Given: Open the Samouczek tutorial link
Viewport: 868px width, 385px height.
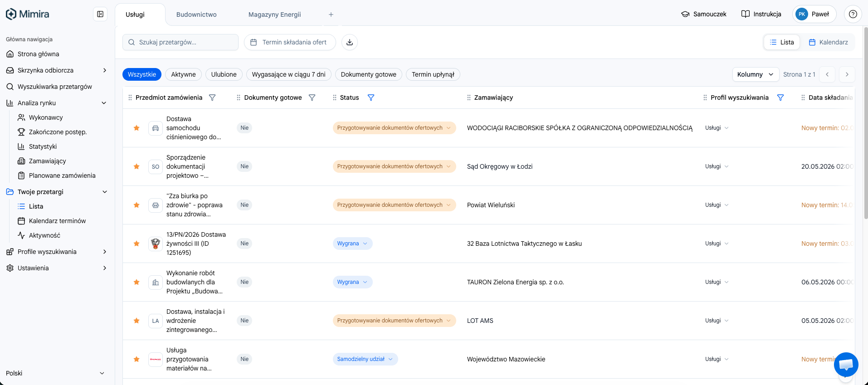Looking at the screenshot, I should (704, 14).
